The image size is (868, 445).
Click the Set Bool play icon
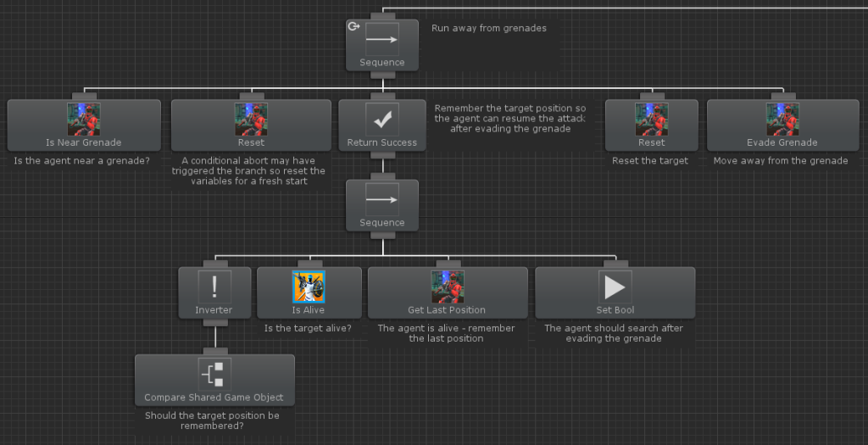[615, 286]
